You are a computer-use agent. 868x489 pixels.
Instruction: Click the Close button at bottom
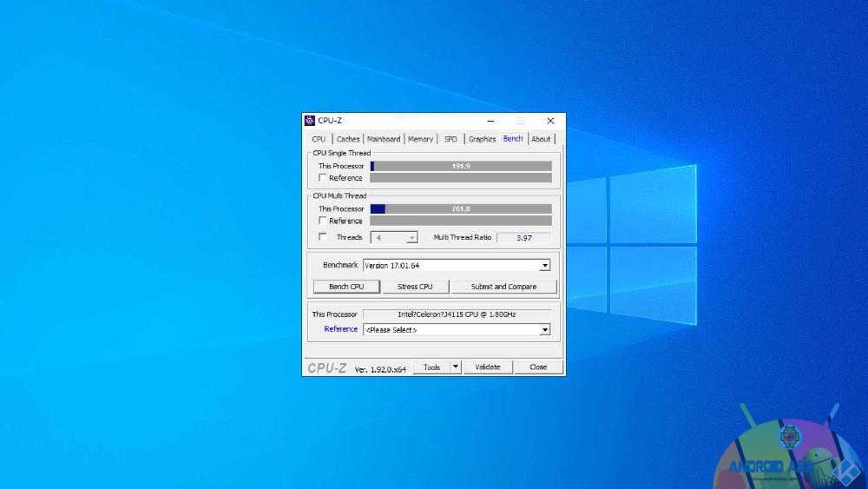tap(538, 367)
